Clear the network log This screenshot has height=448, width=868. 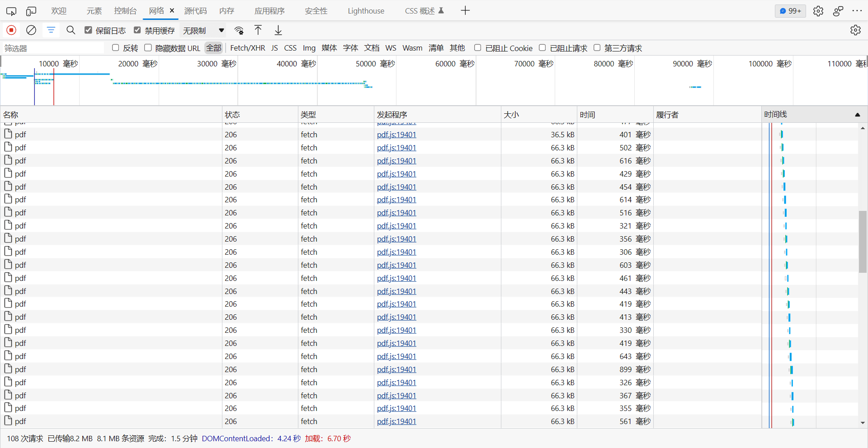coord(31,30)
